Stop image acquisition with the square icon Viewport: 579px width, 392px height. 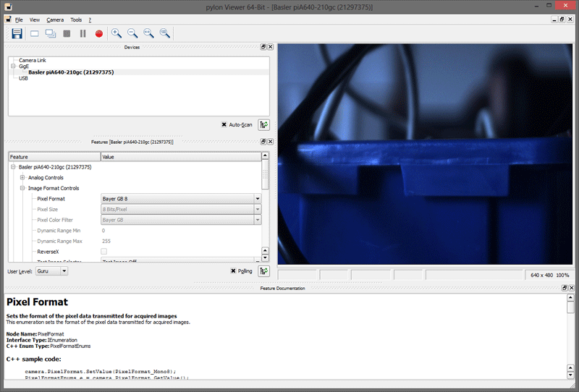pos(67,33)
